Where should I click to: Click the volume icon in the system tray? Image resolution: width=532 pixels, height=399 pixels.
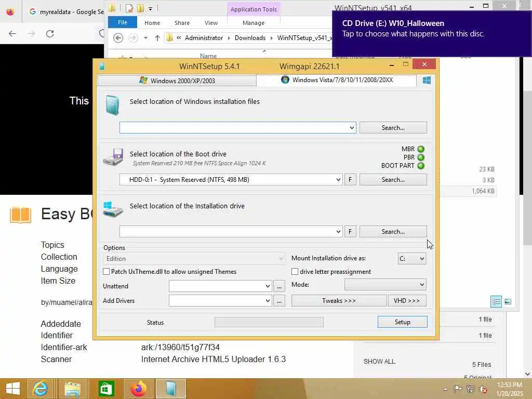(483, 389)
